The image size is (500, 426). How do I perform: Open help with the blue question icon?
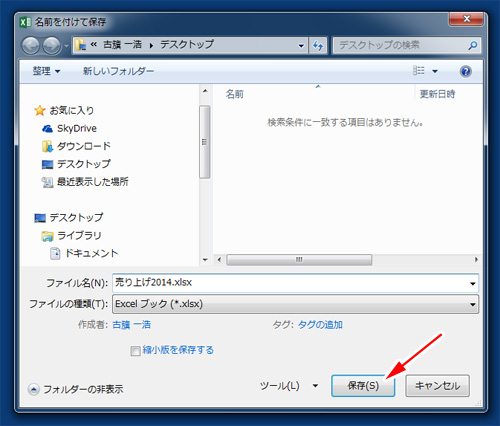465,71
